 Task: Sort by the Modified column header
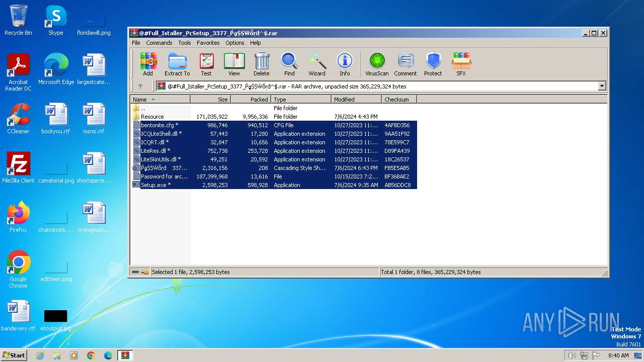356,100
